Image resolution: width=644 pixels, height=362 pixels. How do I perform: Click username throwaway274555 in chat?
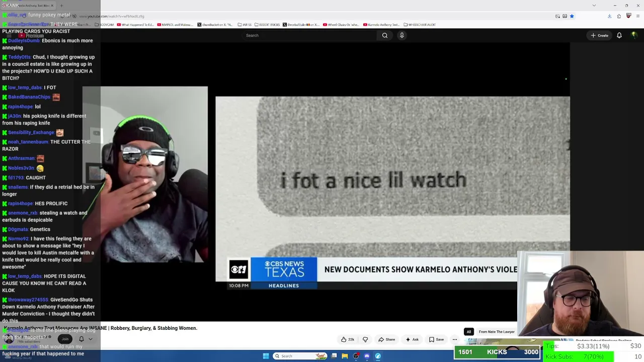(28, 300)
